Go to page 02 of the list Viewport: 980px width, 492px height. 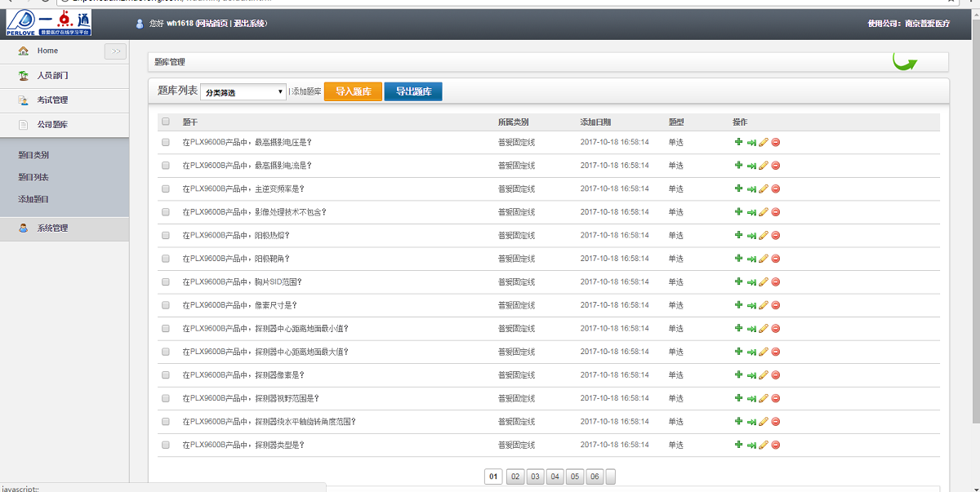(x=515, y=476)
